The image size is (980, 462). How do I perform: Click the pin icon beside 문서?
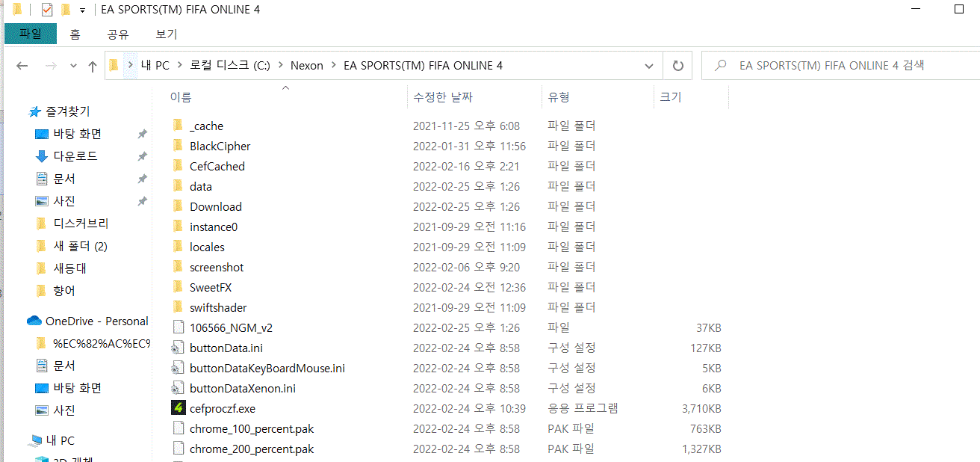click(x=142, y=179)
